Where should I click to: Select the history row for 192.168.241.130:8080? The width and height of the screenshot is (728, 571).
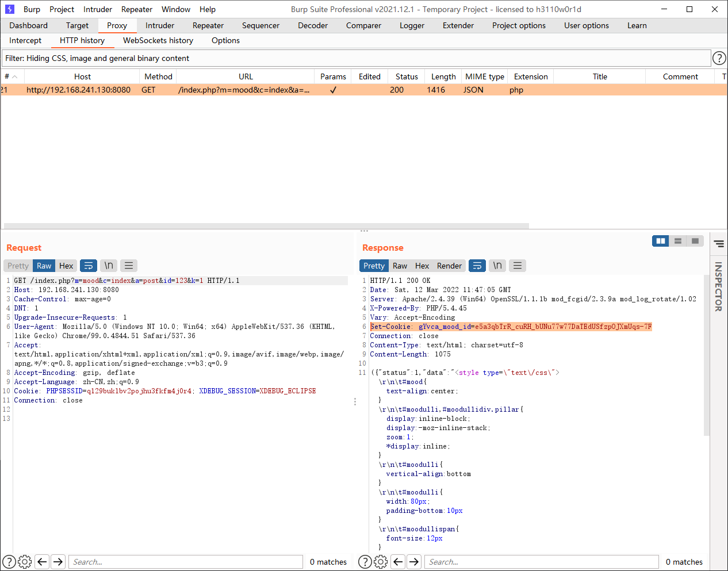coord(363,90)
